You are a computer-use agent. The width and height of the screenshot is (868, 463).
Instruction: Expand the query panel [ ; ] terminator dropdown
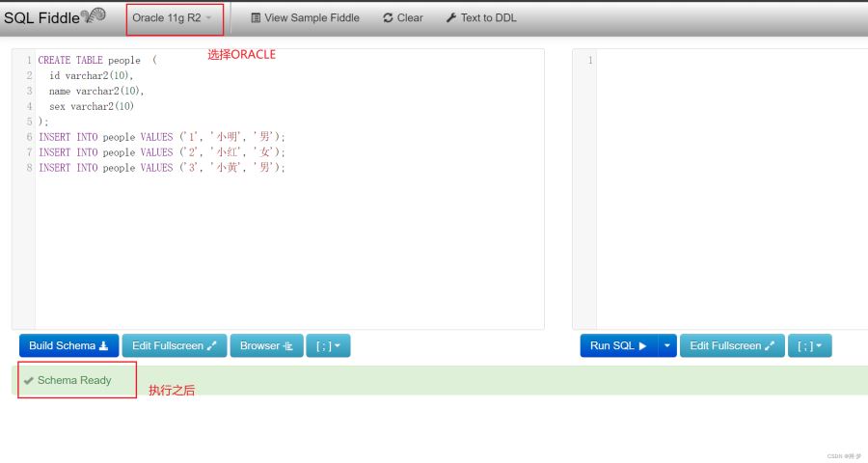click(809, 345)
